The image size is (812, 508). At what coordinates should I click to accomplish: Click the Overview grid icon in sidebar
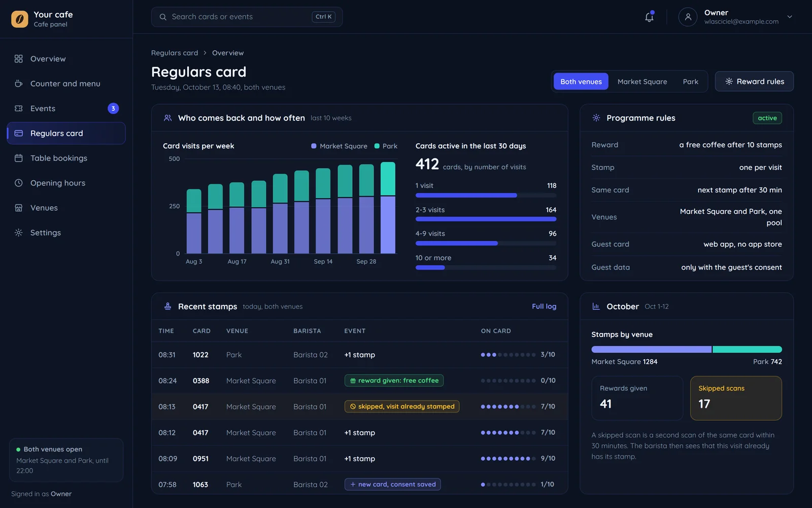pos(19,59)
